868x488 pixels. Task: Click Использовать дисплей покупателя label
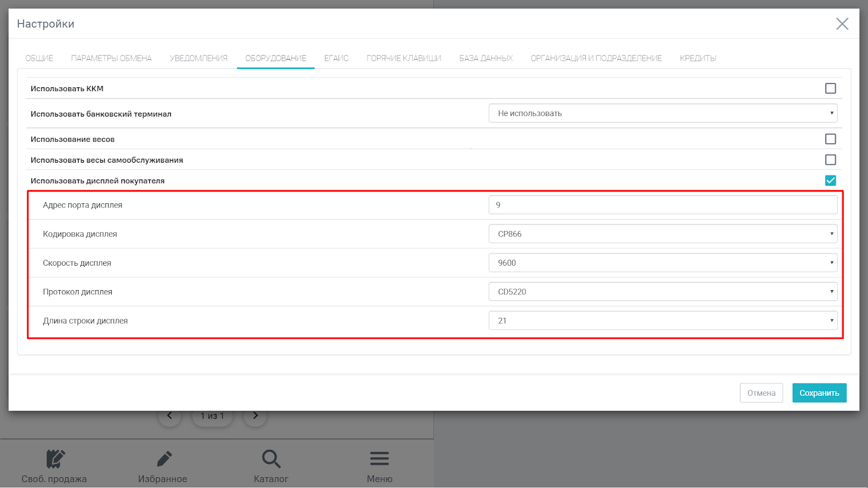click(98, 181)
